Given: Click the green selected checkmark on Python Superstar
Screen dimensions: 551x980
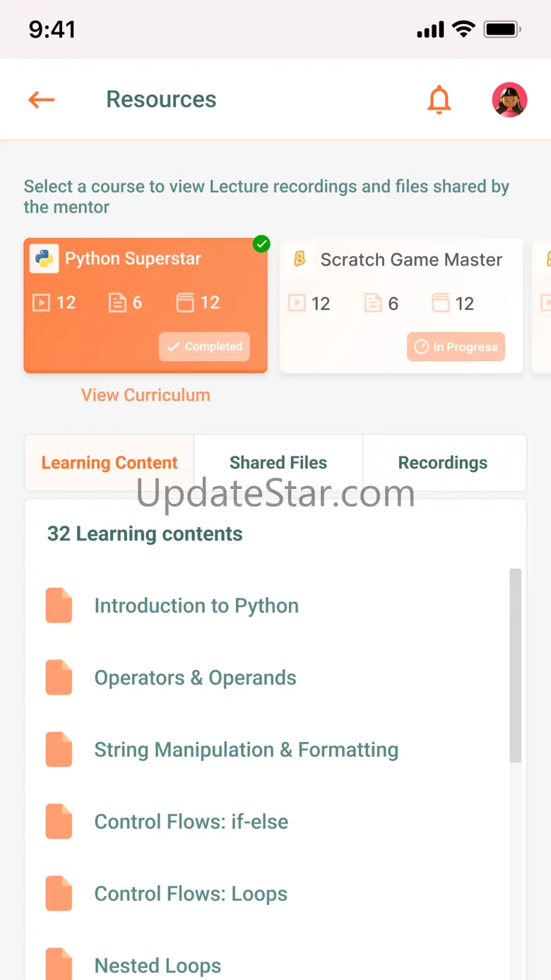Looking at the screenshot, I should tap(261, 244).
